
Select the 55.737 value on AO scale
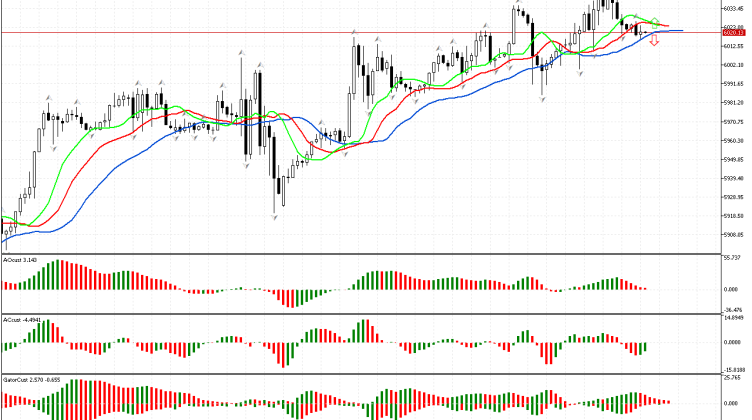[731, 258]
